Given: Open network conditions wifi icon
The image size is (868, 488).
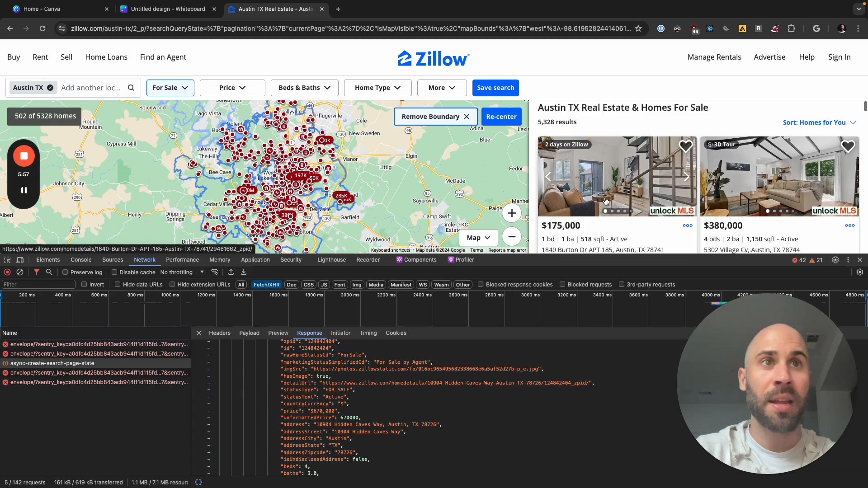Looking at the screenshot, I should click(x=215, y=272).
